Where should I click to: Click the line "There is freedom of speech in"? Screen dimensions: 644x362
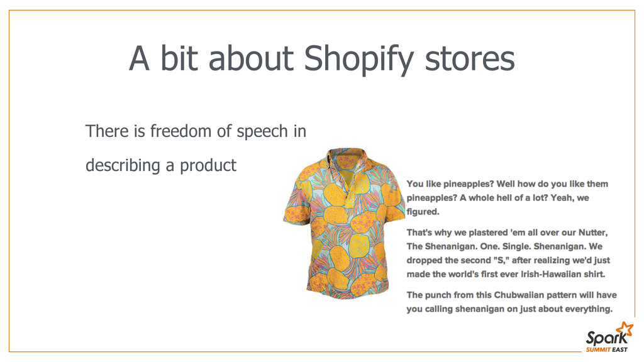pos(196,131)
